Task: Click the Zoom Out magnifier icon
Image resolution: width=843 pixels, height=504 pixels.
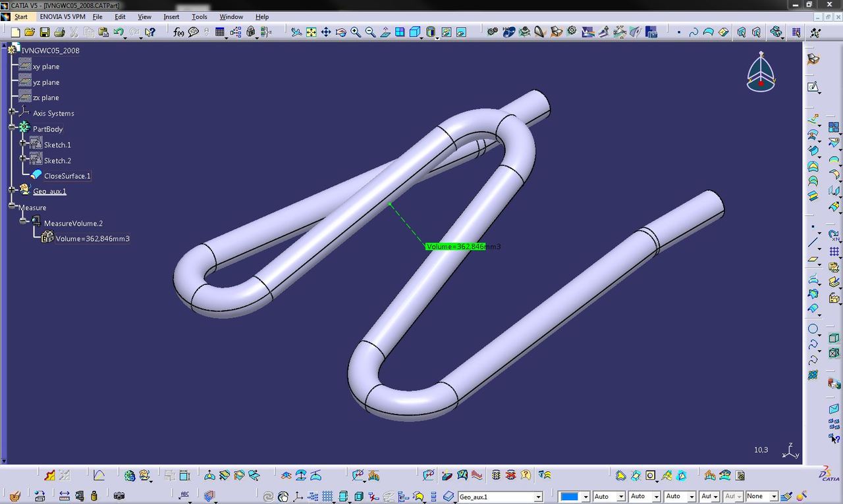Action: click(370, 32)
